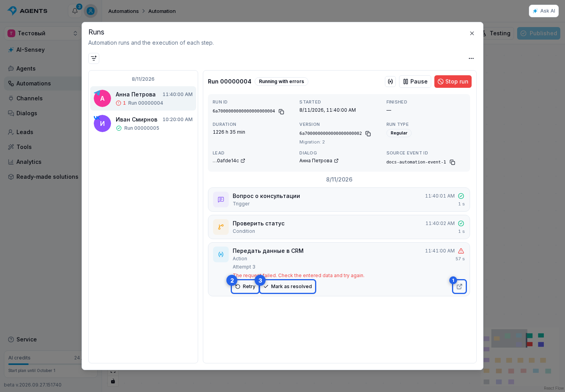Close the Runs dialog
The height and width of the screenshot is (392, 565).
[472, 33]
